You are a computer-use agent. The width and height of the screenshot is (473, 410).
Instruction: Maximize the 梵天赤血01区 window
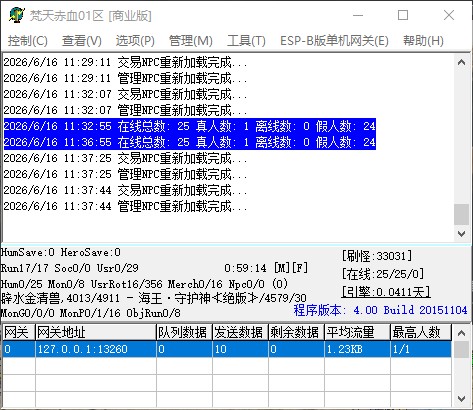[403, 15]
